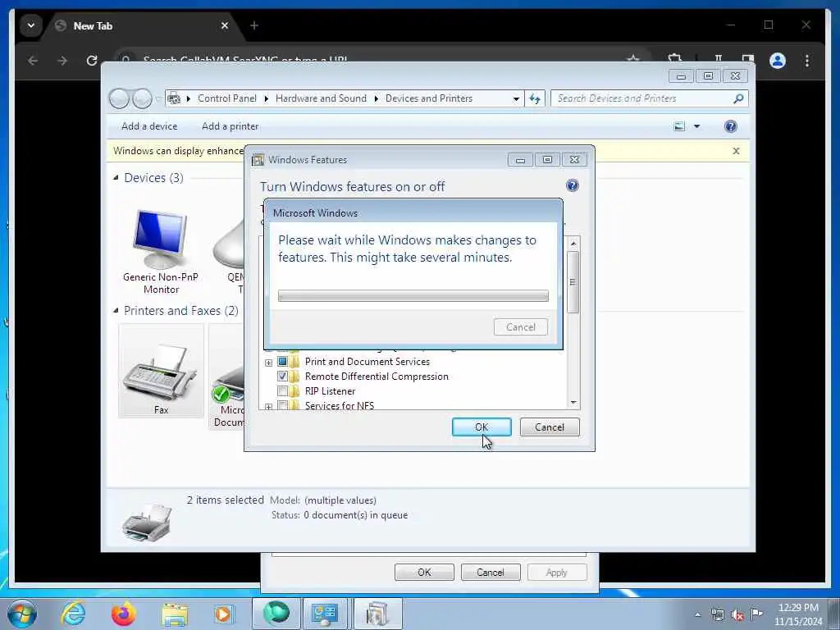Click OK in Windows Features
This screenshot has height=630, width=840.
[x=482, y=427]
